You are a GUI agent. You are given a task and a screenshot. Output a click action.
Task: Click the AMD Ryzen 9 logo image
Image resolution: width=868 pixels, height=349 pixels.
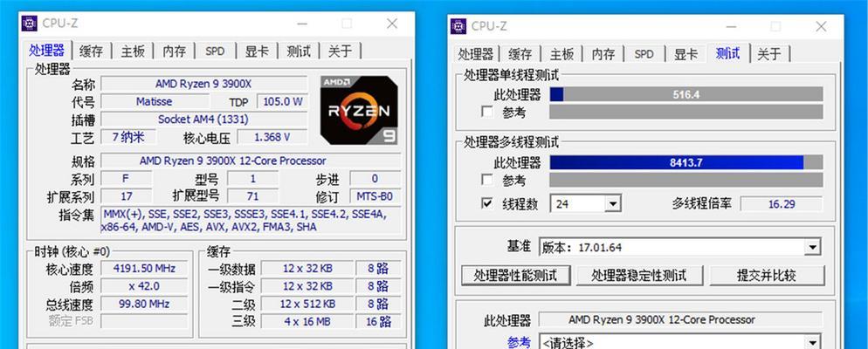coord(359,110)
